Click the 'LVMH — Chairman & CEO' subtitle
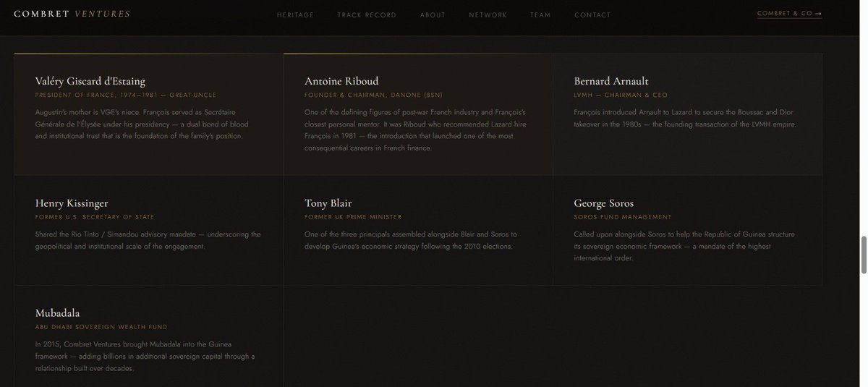Image resolution: width=868 pixels, height=387 pixels. [x=621, y=95]
